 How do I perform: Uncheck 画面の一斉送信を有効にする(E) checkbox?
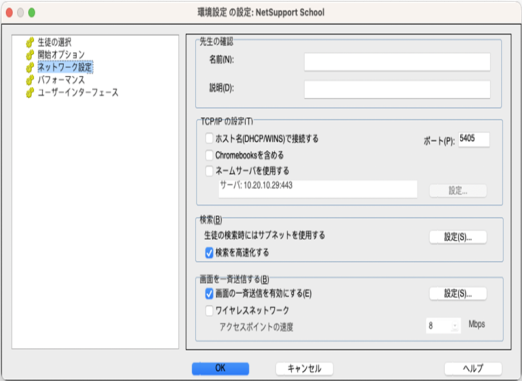coord(209,294)
